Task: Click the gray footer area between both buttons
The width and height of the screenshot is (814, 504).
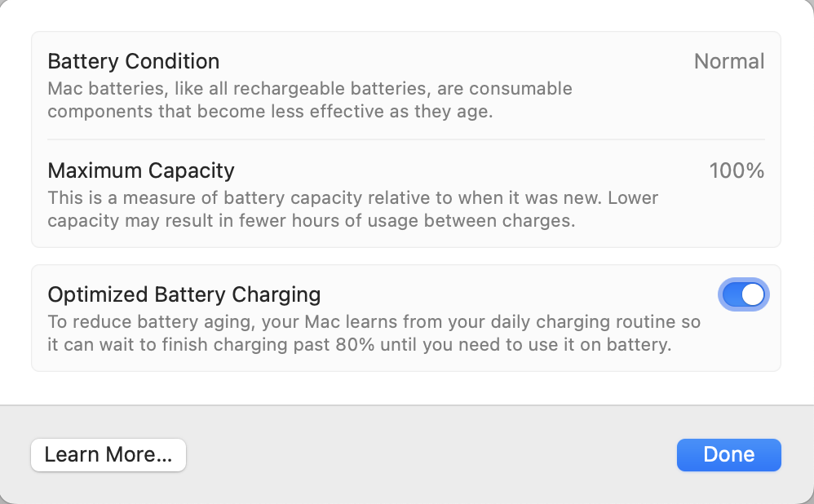Action: [431, 455]
